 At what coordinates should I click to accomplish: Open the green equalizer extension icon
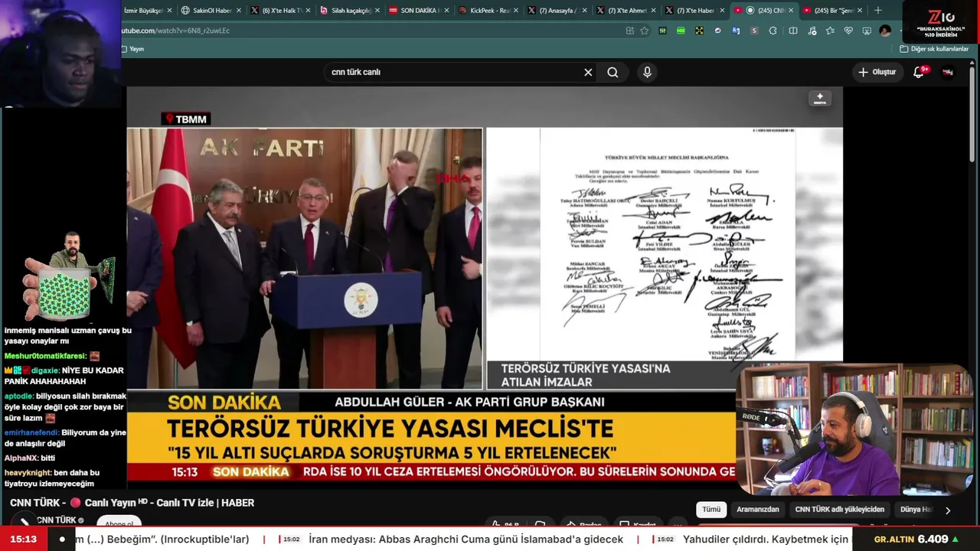662,31
